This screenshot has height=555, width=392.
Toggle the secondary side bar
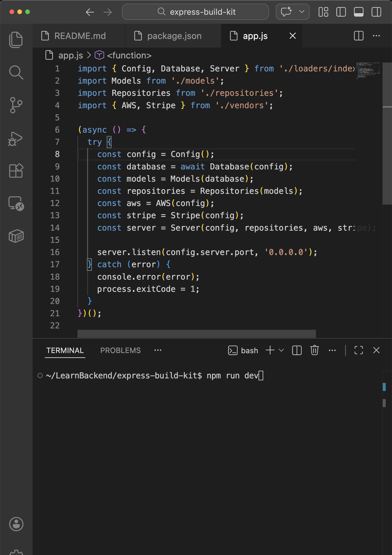tap(376, 12)
